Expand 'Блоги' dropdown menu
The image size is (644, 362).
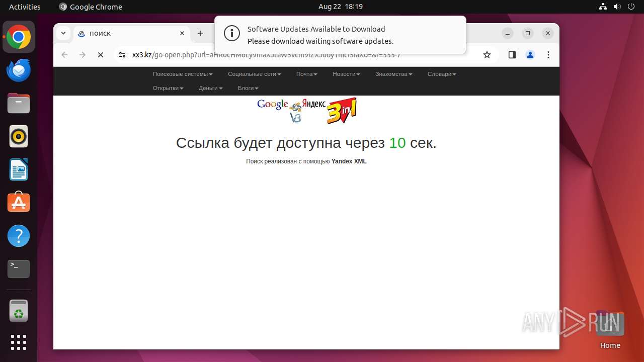click(x=248, y=88)
